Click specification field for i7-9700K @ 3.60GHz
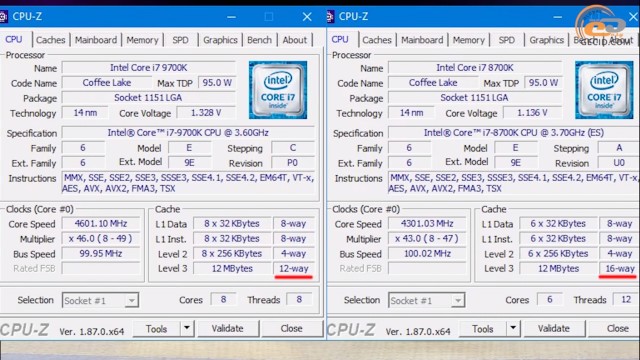 188,133
